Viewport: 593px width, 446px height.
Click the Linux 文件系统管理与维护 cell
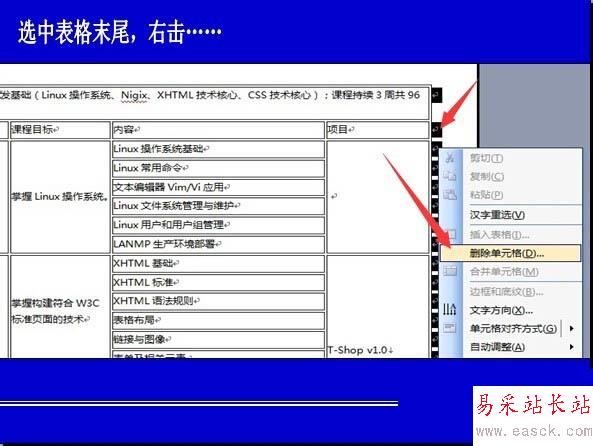218,206
